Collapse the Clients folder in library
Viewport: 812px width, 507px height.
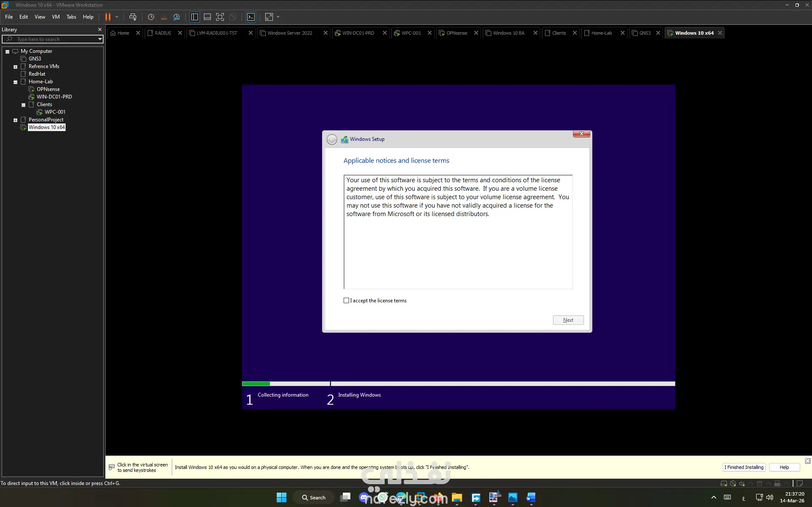pos(23,105)
